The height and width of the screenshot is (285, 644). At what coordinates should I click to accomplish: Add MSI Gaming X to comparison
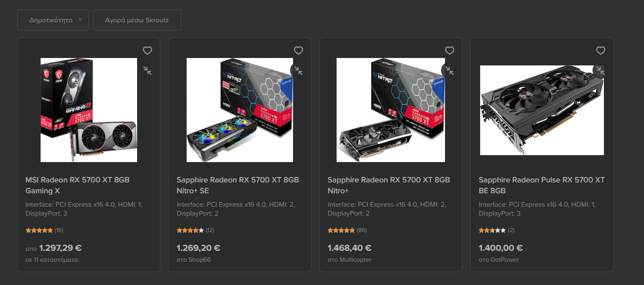(148, 70)
